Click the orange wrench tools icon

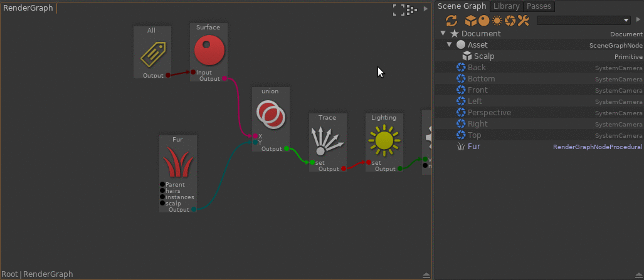[x=524, y=20]
